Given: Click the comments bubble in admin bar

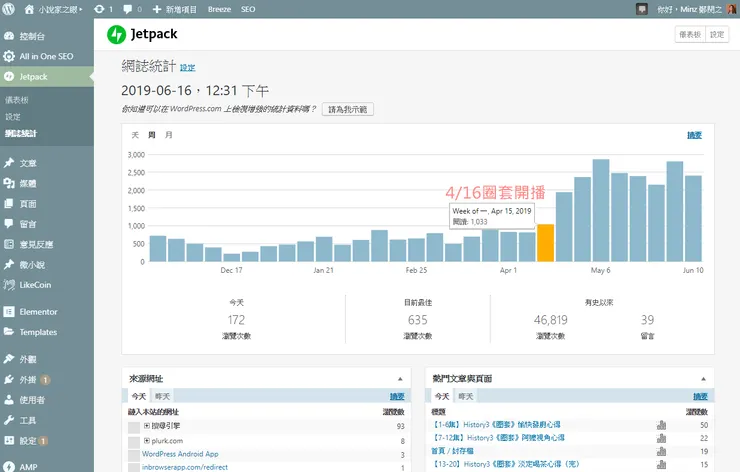Looking at the screenshot, I should pos(129,8).
